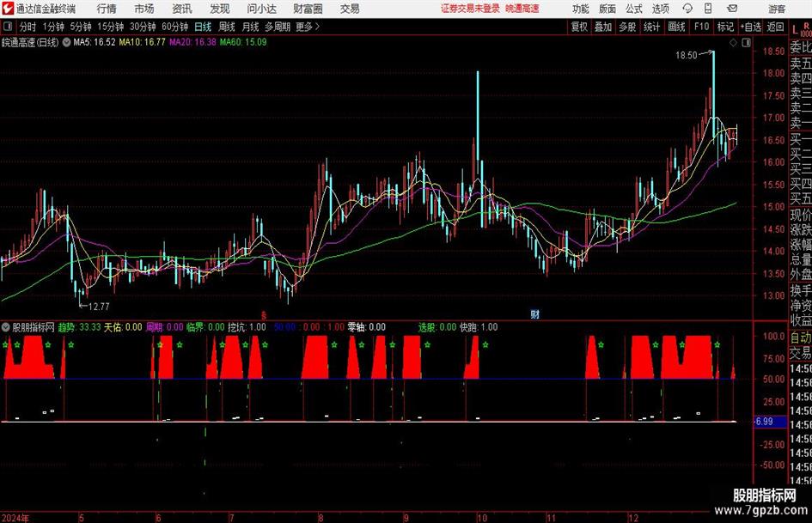Click the 挖坑: 1.00 indicator value

coord(247,327)
